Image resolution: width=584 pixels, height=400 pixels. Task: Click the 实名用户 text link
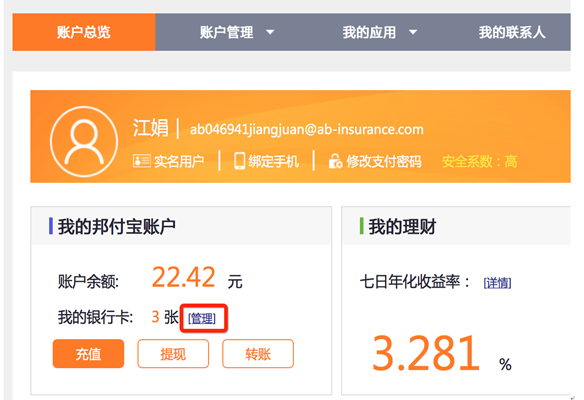pos(179,161)
